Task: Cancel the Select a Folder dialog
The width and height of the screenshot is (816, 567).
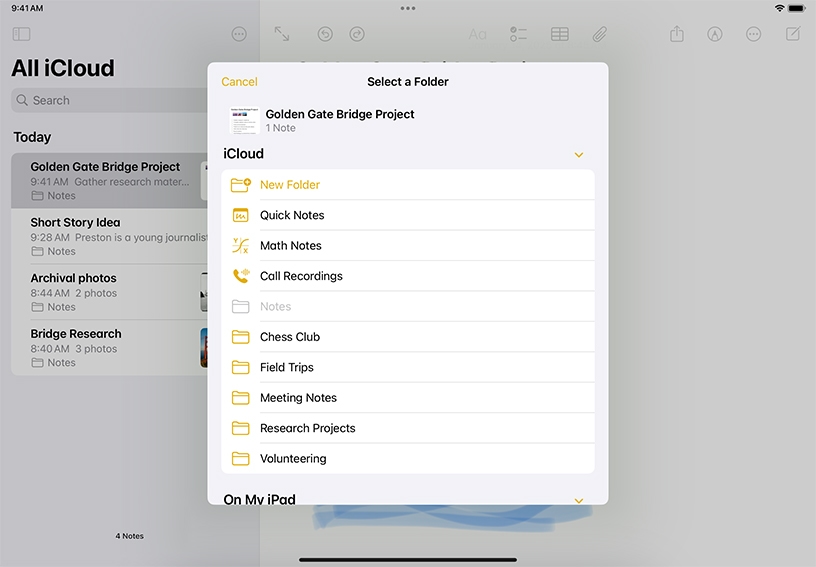Action: pos(239,82)
